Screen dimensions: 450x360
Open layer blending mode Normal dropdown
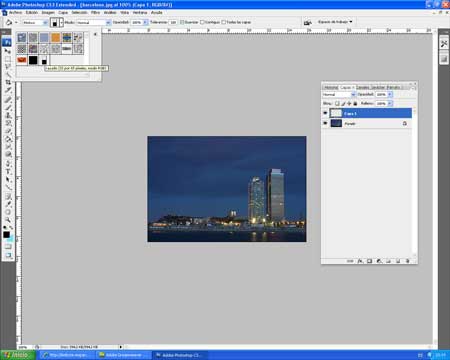[x=339, y=95]
